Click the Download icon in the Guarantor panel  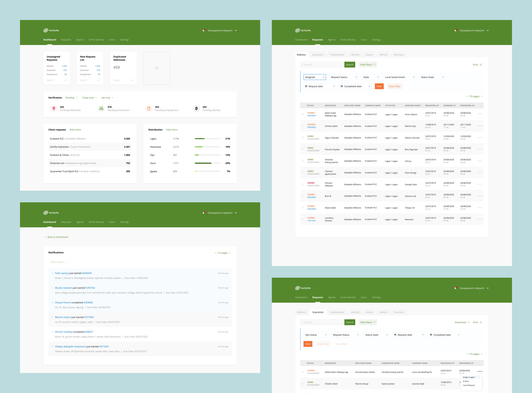(x=469, y=322)
